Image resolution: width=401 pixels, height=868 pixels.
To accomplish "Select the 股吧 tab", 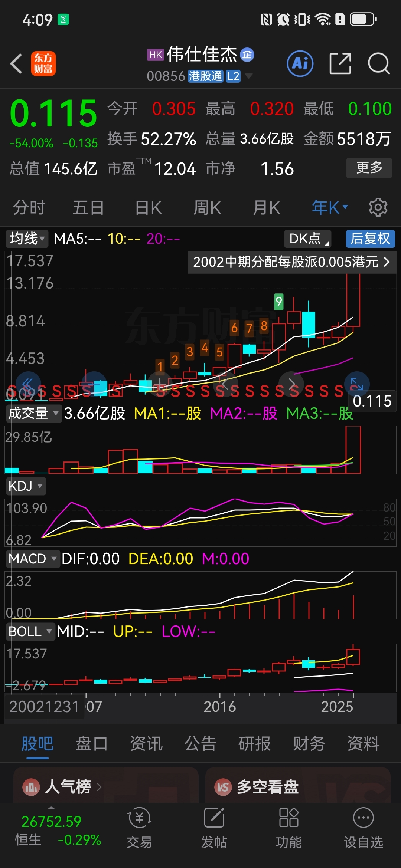I will pos(38,744).
